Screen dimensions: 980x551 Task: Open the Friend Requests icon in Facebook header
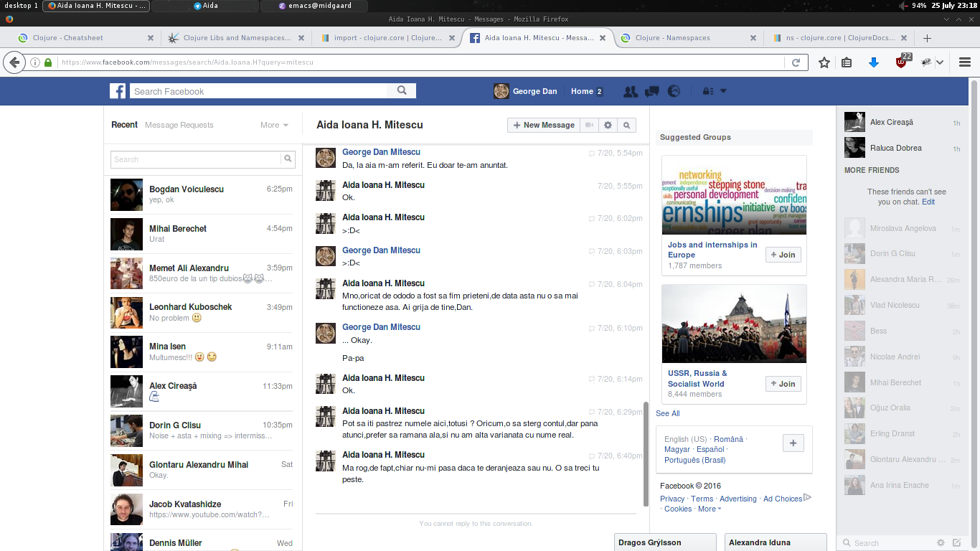[631, 91]
